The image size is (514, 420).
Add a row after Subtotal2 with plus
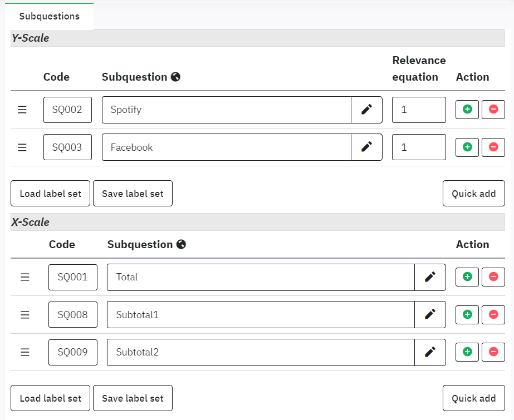[467, 352]
